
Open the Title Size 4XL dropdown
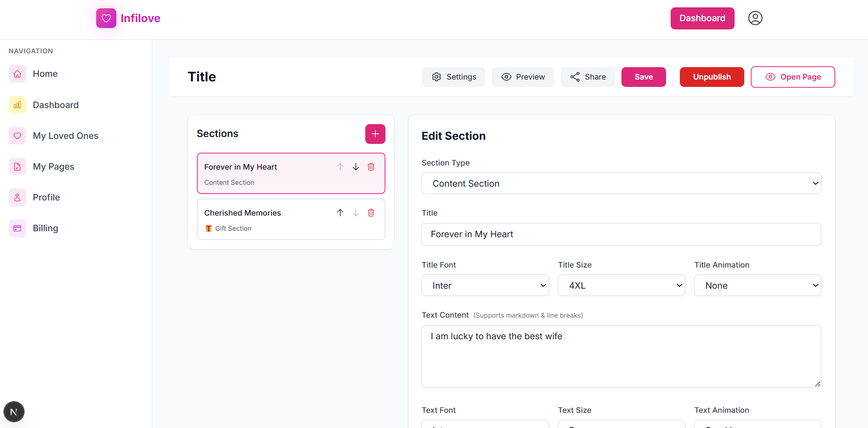pos(621,285)
